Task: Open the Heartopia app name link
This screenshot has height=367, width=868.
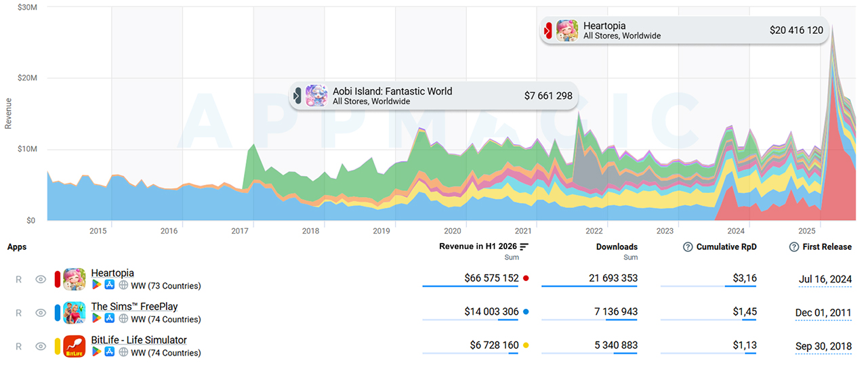Action: (x=113, y=273)
